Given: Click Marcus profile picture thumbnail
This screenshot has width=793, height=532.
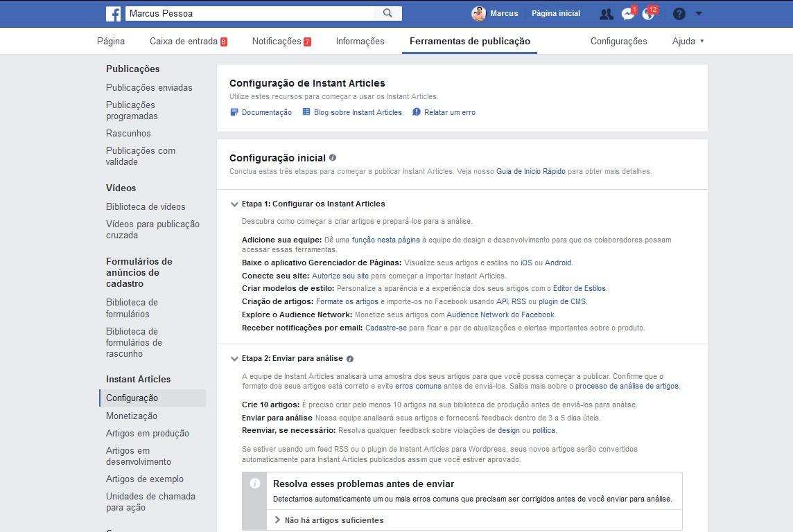Looking at the screenshot, I should tap(478, 14).
